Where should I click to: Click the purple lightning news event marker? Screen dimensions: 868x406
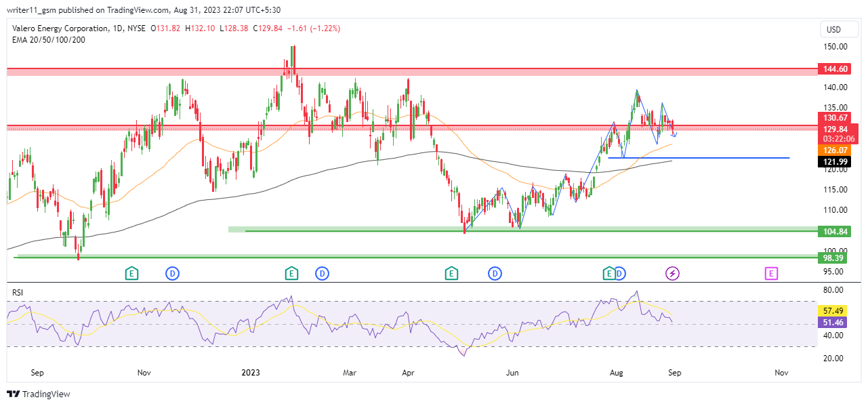tap(672, 274)
